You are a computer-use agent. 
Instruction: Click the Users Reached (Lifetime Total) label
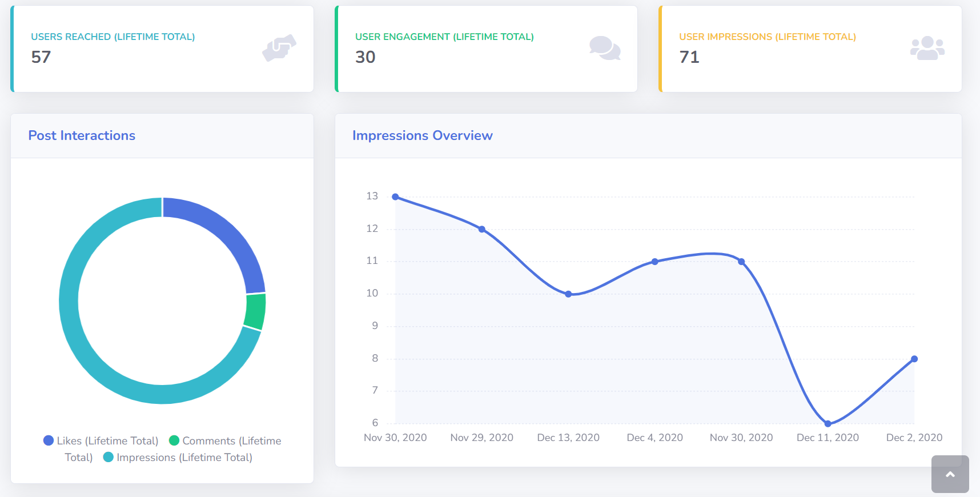113,37
